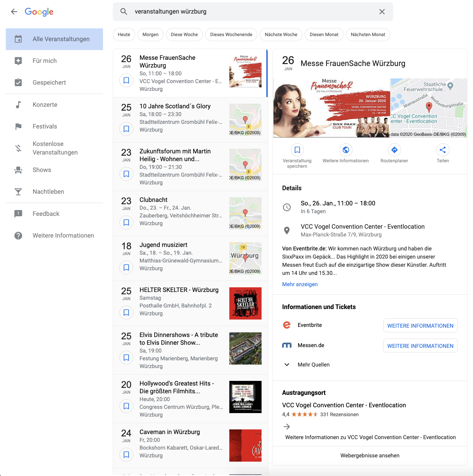Open Gespeichert events list
Image resolution: width=473 pixels, height=476 pixels.
point(54,83)
